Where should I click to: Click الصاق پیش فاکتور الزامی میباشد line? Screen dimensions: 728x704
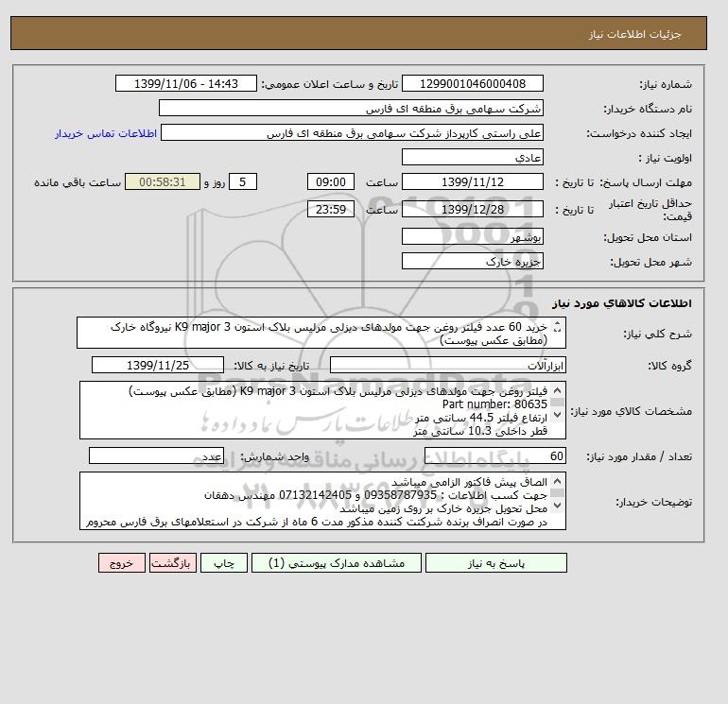(x=469, y=482)
